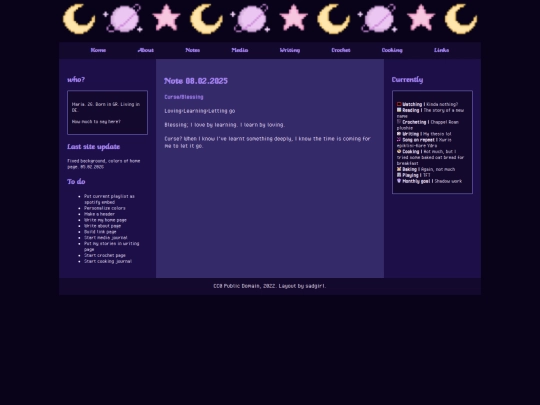Click the 'Curse? When I know' paragraph

click(268, 142)
